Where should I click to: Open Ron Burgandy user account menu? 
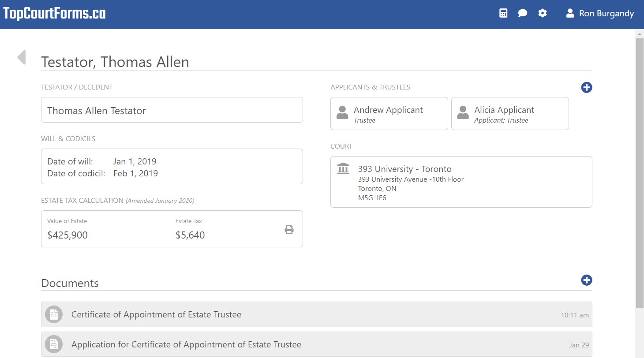tap(600, 14)
